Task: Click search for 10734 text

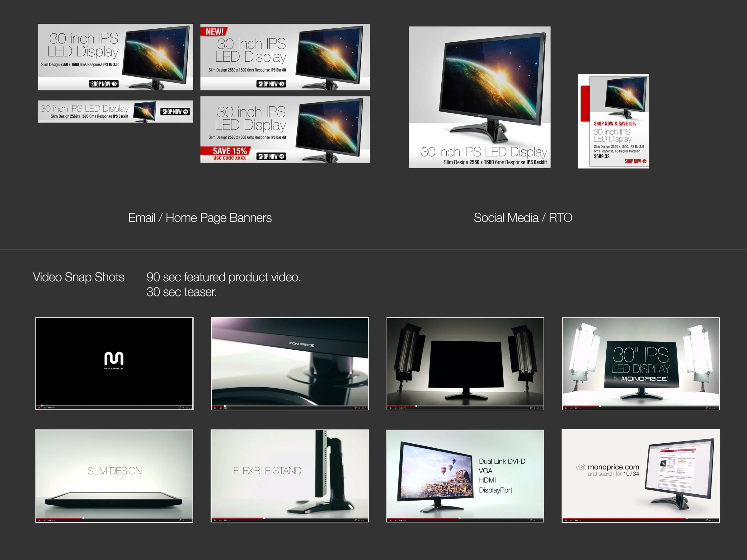Action: [613, 474]
